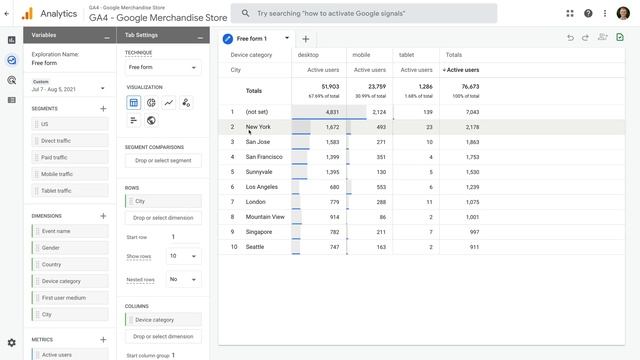Click the (not set) row
This screenshot has width=640, height=360.
[421, 112]
